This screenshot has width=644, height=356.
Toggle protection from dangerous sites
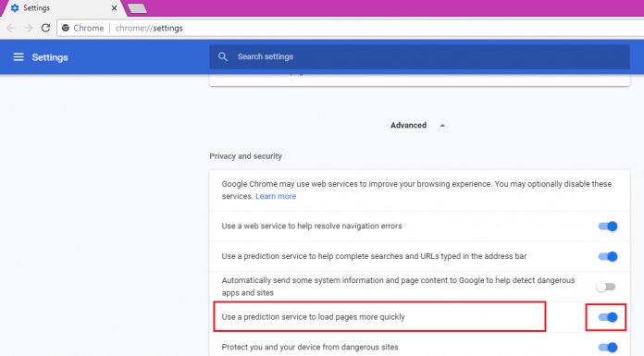pyautogui.click(x=607, y=348)
